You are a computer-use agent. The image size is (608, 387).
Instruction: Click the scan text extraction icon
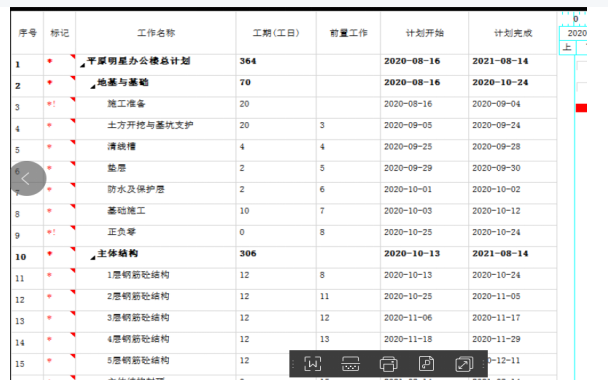pos(350,364)
